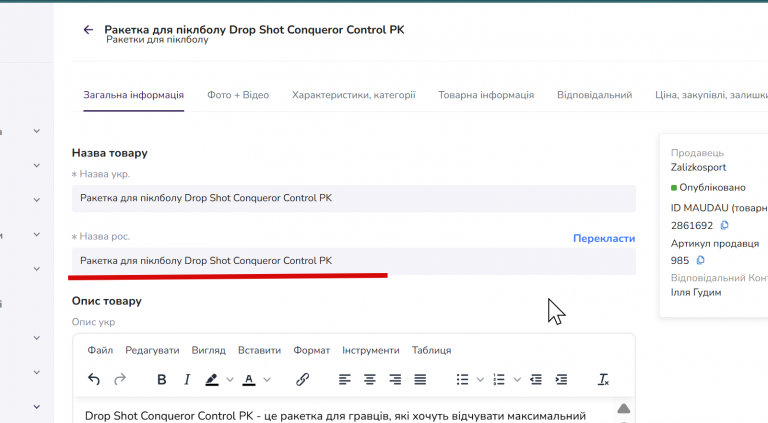Justify text alignment
This screenshot has height=423, width=768.
point(420,379)
